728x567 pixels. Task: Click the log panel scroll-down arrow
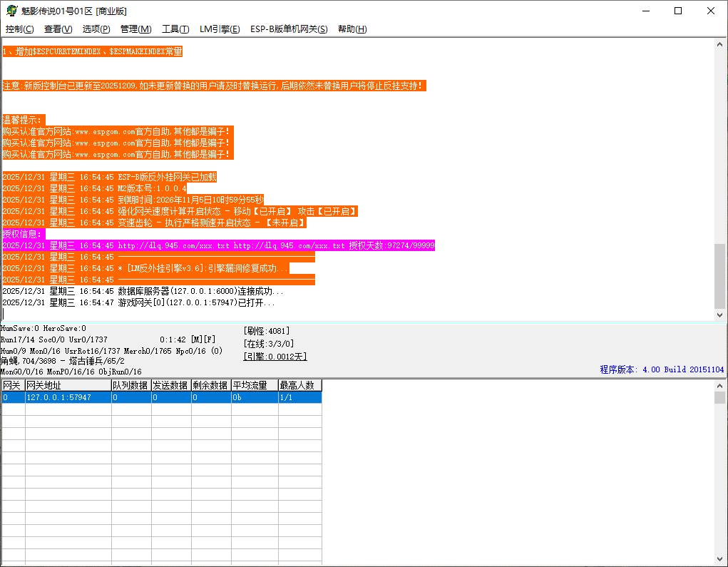[719, 315]
